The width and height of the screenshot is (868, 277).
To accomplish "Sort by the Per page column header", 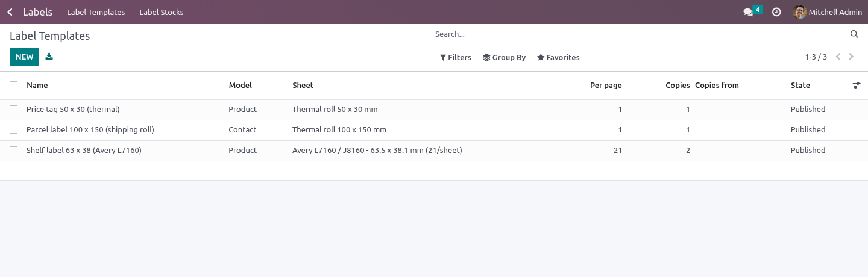I will coord(606,86).
